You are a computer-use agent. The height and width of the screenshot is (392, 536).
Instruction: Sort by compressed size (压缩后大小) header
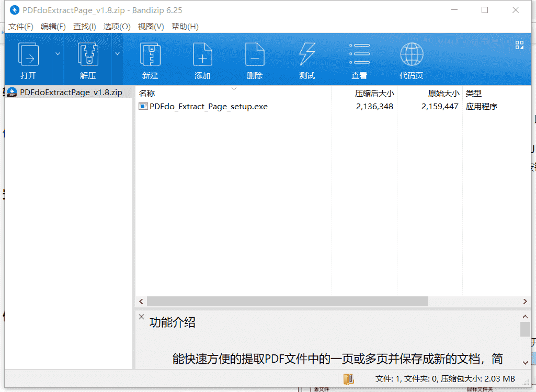pos(374,94)
